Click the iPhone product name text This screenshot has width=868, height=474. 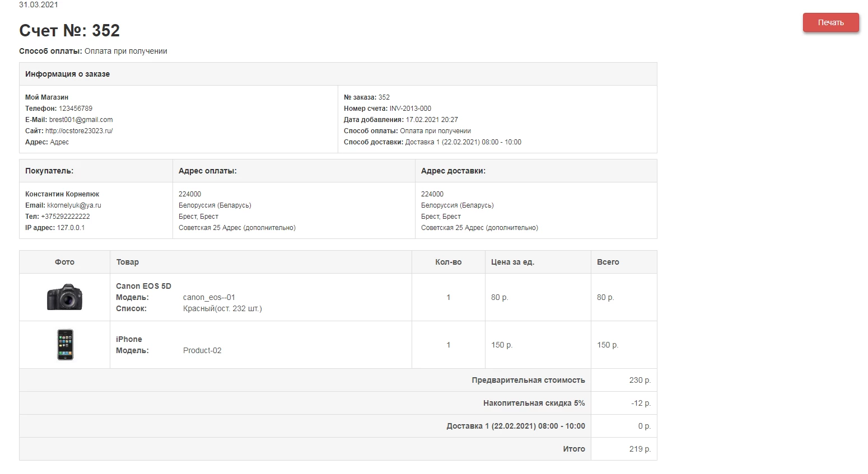[129, 339]
